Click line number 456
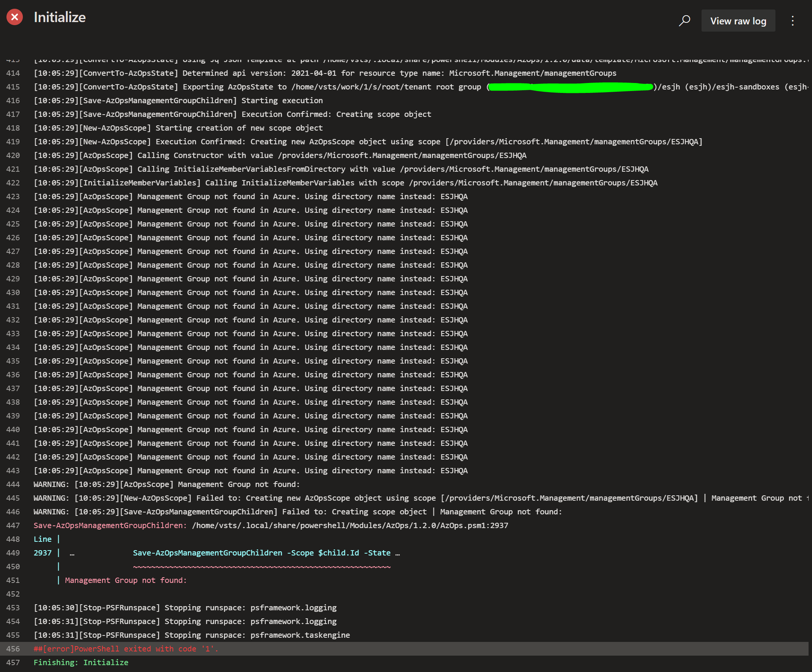812x672 pixels. pyautogui.click(x=13, y=649)
